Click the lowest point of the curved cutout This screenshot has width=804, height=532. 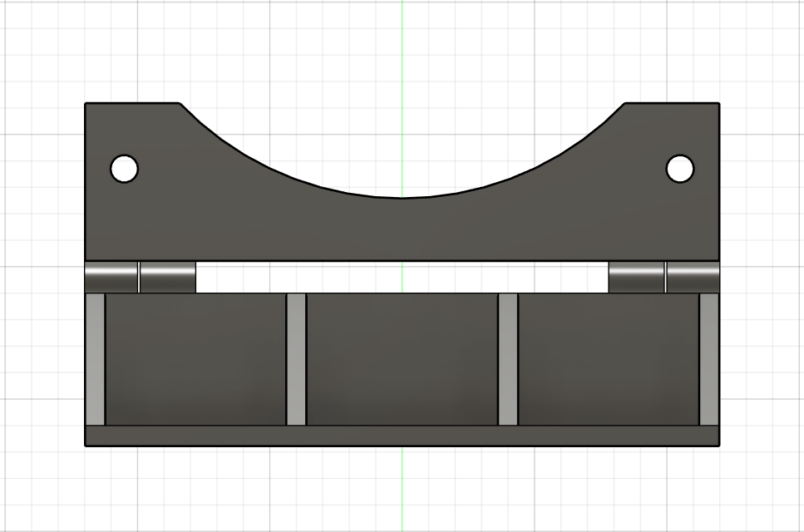[x=402, y=199]
